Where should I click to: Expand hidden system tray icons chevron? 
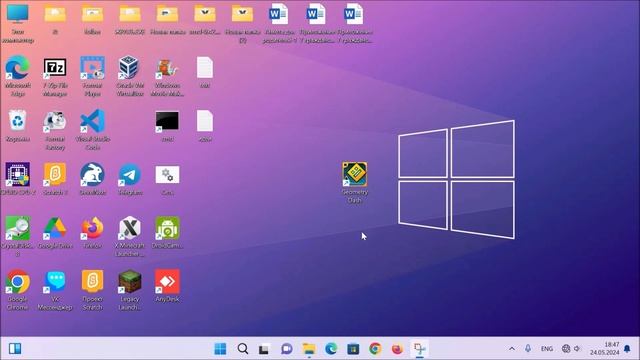pos(512,349)
